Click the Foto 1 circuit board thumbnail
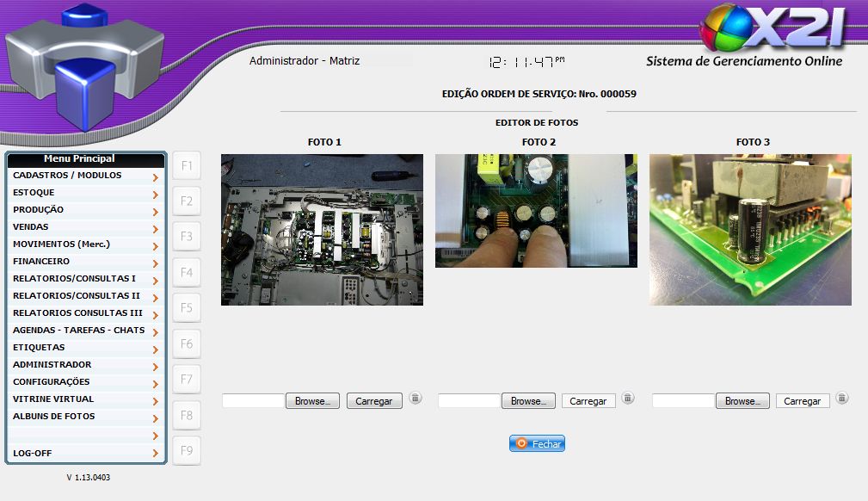This screenshot has height=501, width=868. point(322,230)
